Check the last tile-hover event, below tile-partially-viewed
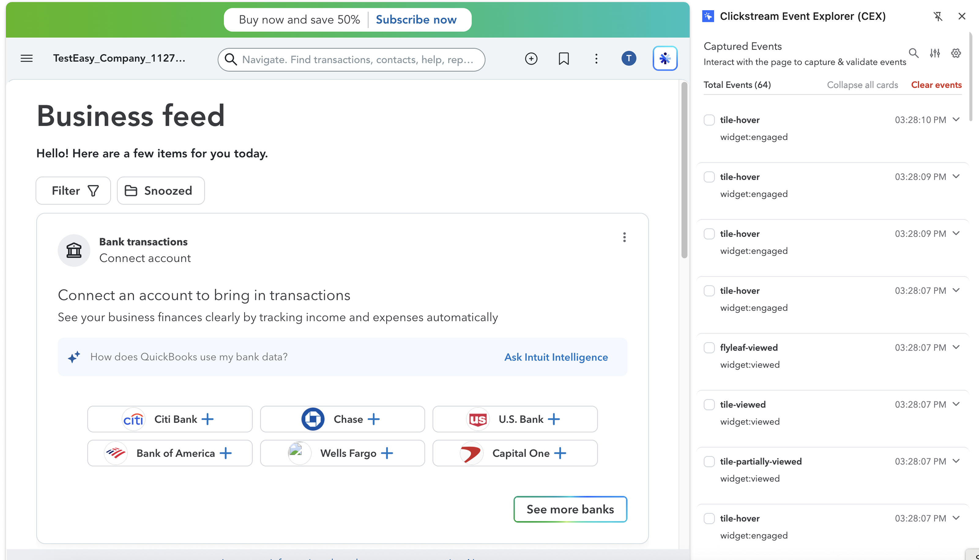 pyautogui.click(x=709, y=518)
